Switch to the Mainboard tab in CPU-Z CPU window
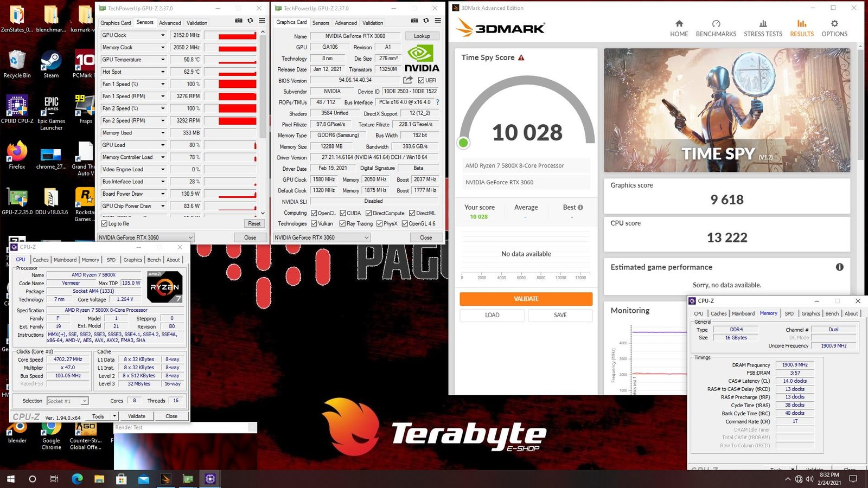Viewport: 868px width, 488px height. click(65, 260)
